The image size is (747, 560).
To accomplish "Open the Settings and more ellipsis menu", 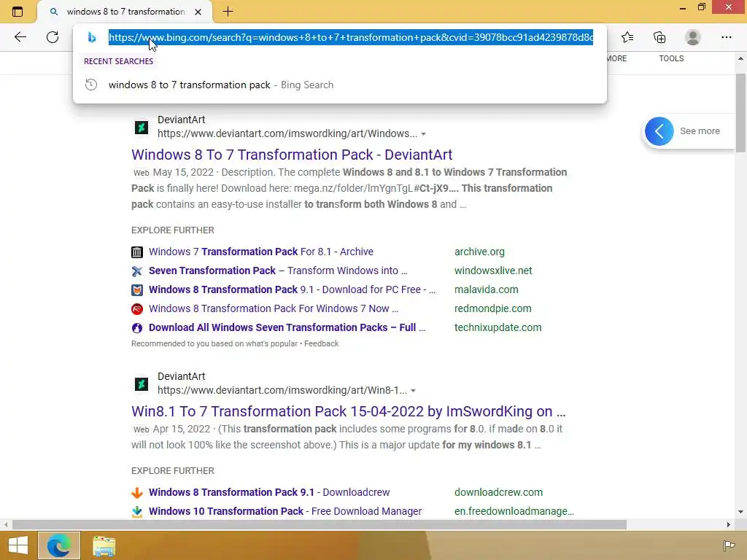I will [x=726, y=37].
